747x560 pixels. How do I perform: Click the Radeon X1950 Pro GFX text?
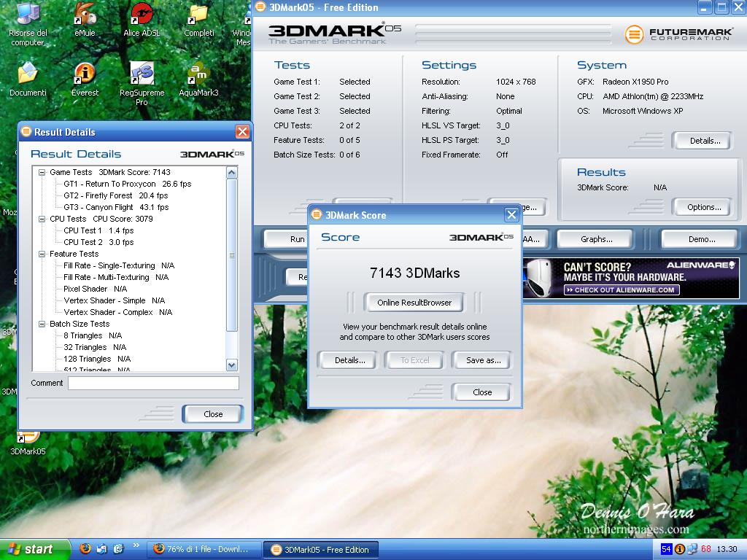635,82
